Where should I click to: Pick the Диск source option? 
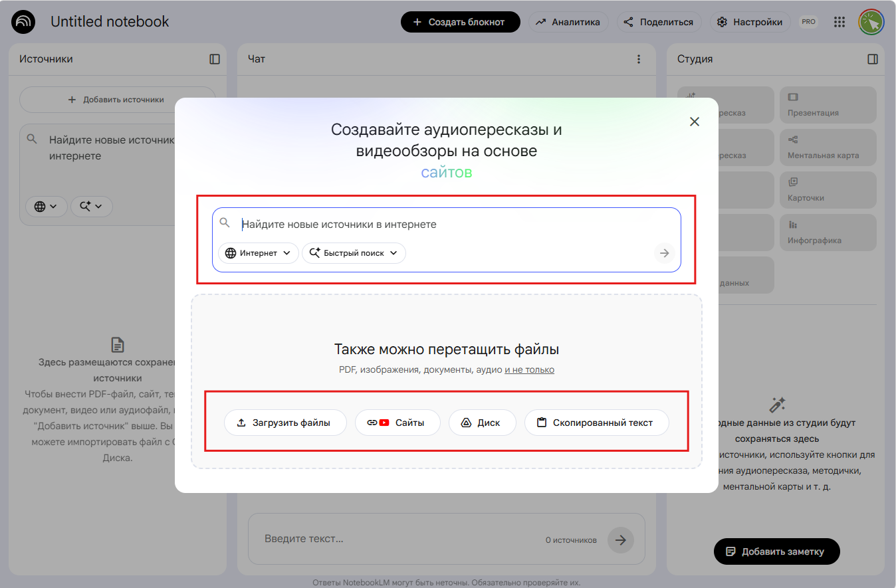pyautogui.click(x=482, y=423)
